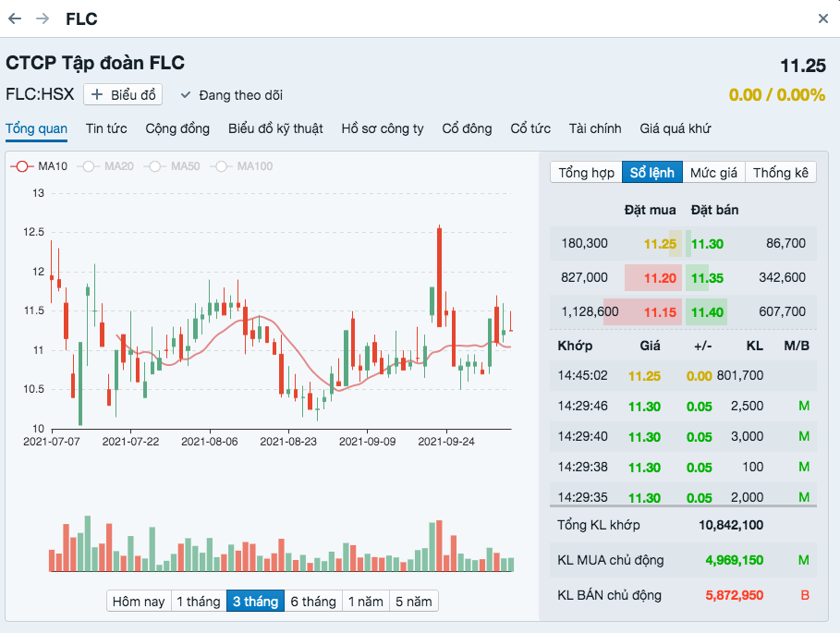Enable the MA50 moving average line
The width and height of the screenshot is (840, 633).
pyautogui.click(x=172, y=166)
